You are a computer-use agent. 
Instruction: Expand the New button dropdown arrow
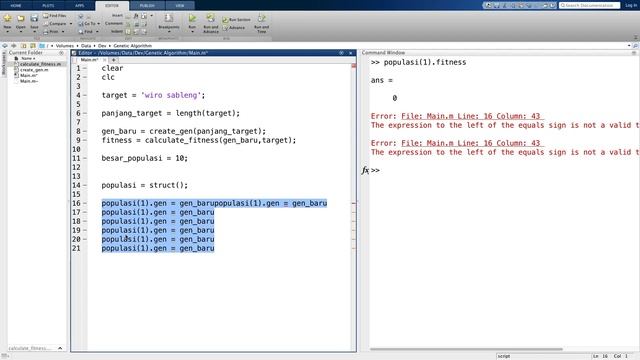tap(7, 32)
